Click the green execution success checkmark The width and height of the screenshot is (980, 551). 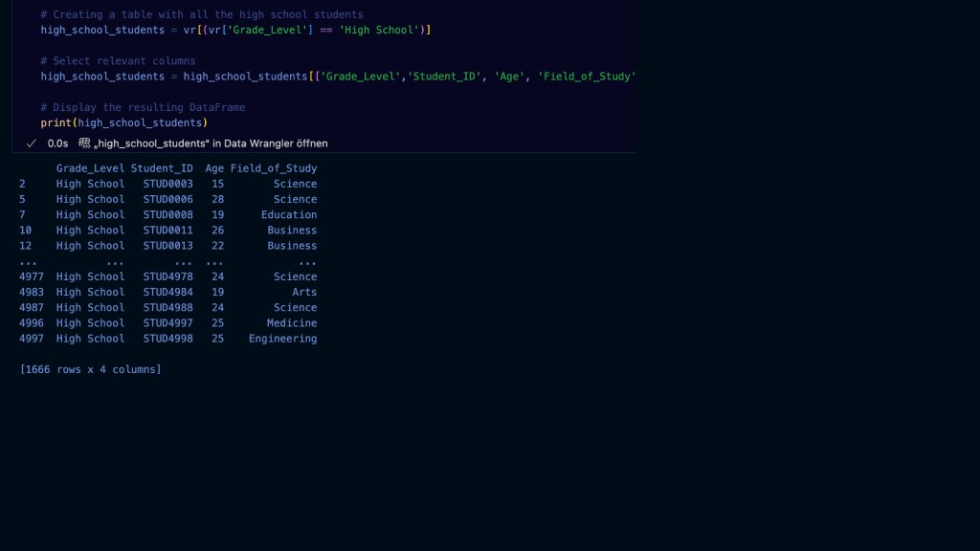tap(32, 143)
